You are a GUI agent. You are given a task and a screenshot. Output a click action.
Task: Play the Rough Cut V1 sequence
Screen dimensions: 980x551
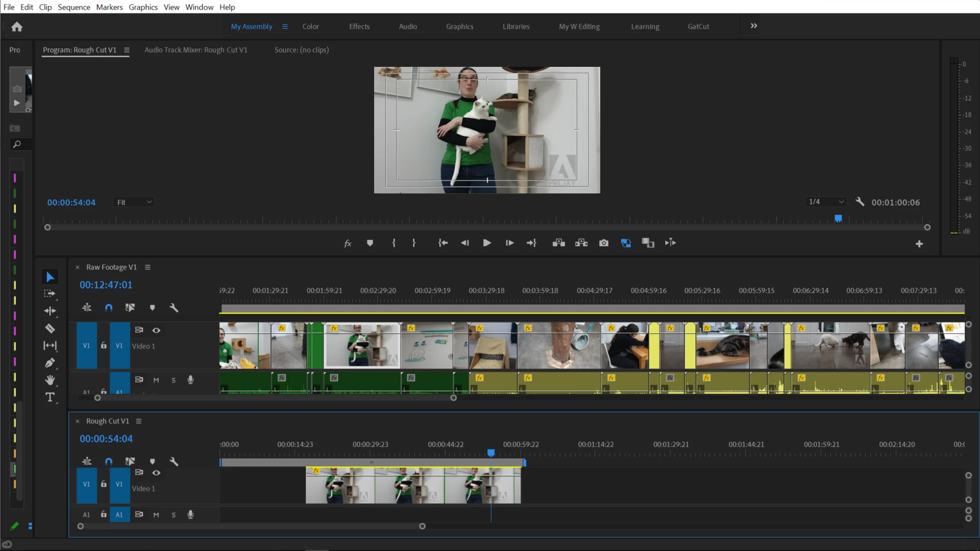[x=487, y=243]
